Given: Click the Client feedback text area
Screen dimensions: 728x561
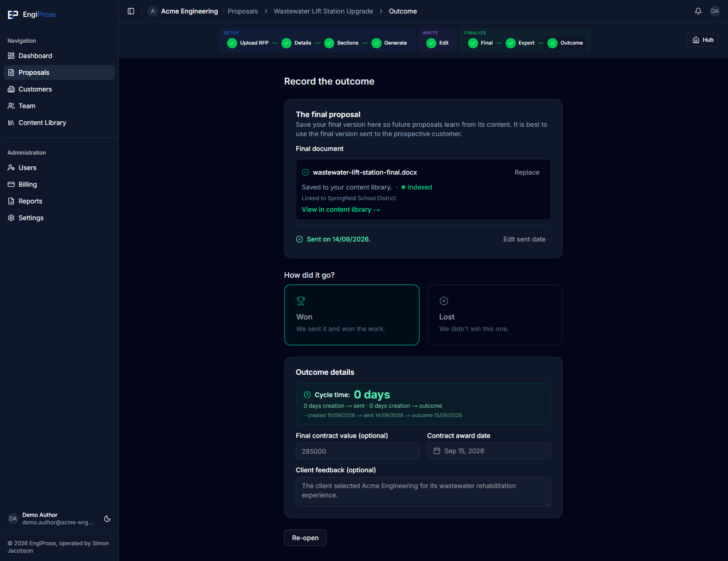Looking at the screenshot, I should point(423,492).
